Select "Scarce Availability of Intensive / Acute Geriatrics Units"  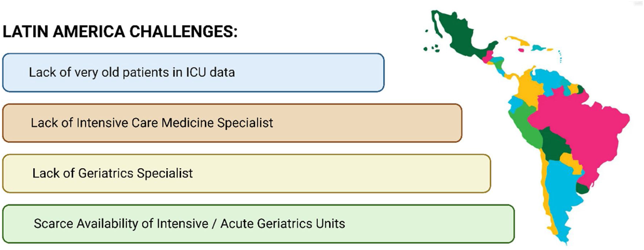coord(189,224)
